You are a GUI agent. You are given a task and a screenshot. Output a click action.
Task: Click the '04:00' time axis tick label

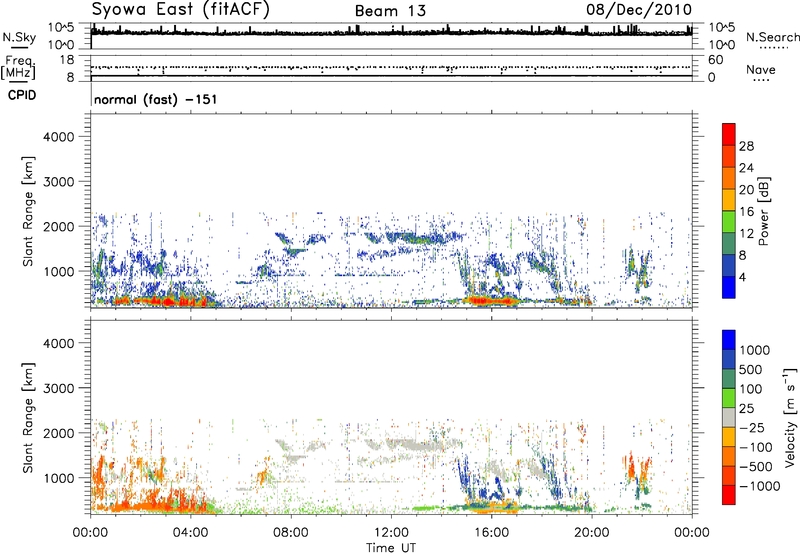coord(190,533)
